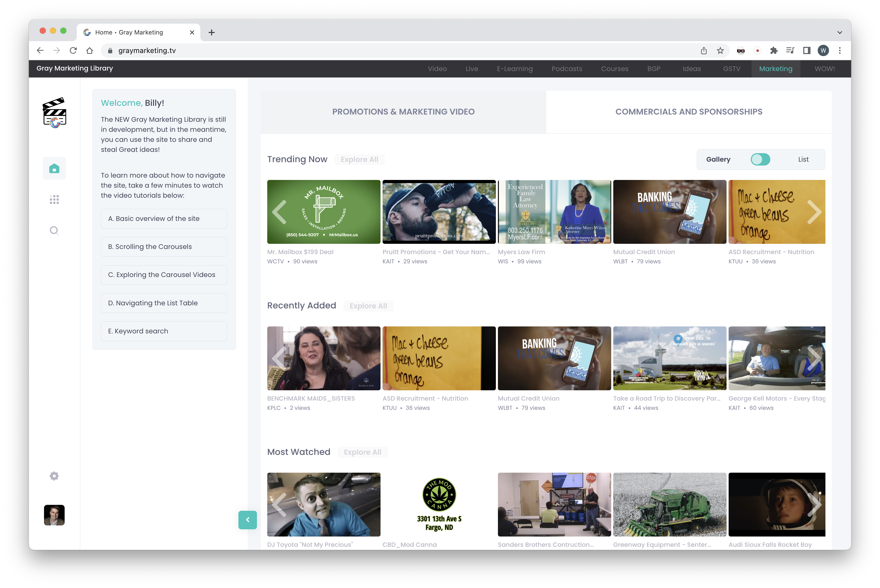
Task: Open tutorial A. Basic overview of the site
Action: pyautogui.click(x=164, y=219)
